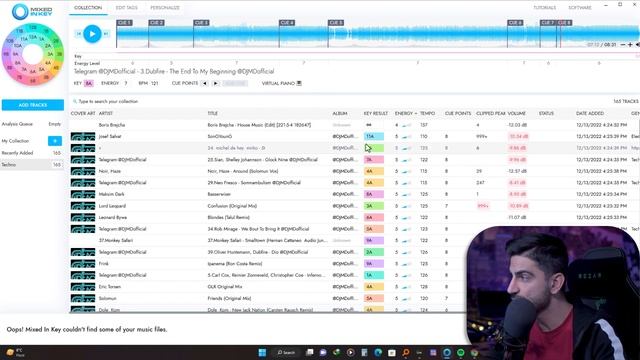
Task: Jump to the CUE 4 marker
Action: tap(287, 23)
